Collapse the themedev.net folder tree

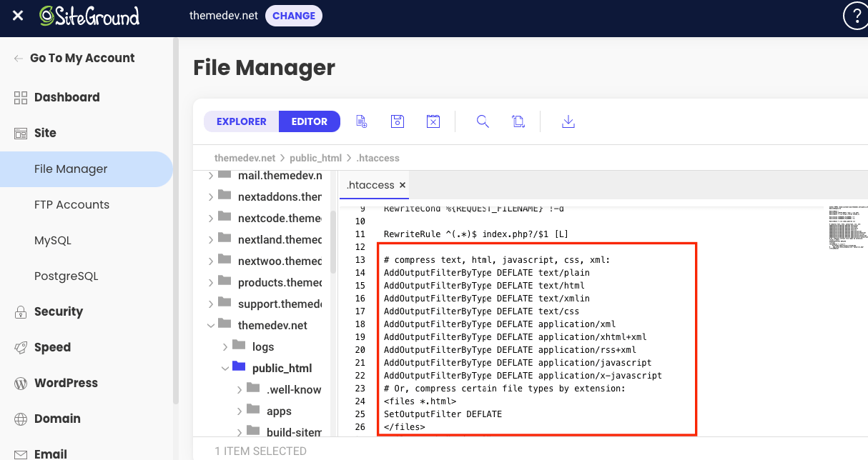pos(209,325)
